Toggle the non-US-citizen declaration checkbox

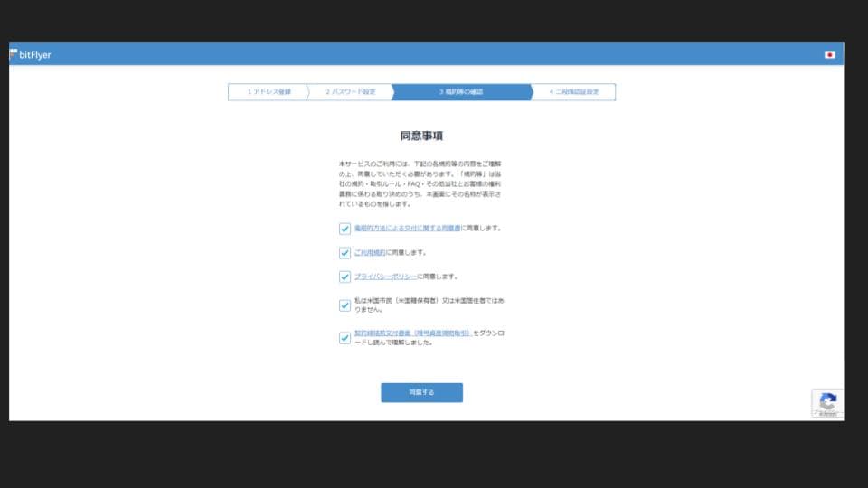[x=344, y=305]
